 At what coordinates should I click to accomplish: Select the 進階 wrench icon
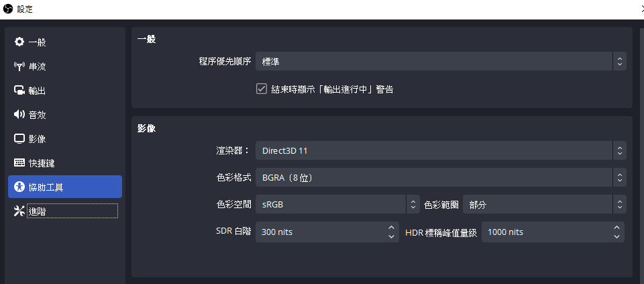19,211
